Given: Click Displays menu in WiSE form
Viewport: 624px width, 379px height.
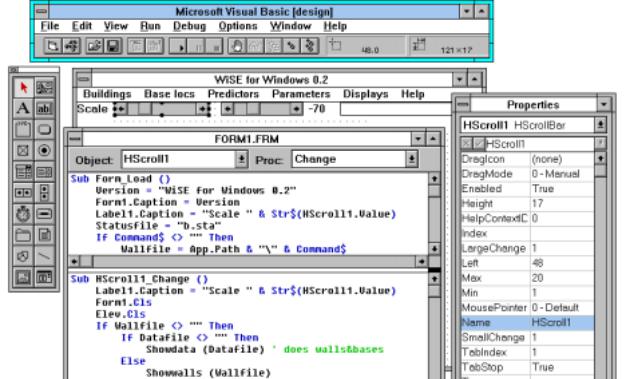Looking at the screenshot, I should coord(365,94).
